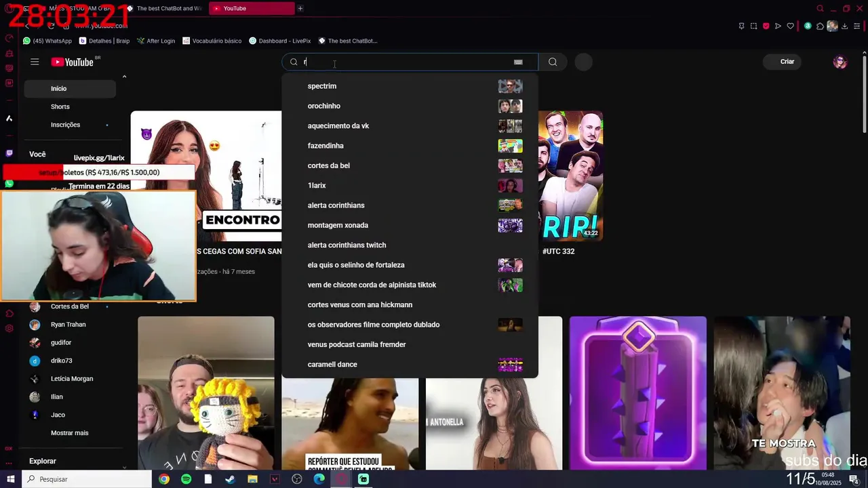Click sidebar scroll up arrow
This screenshot has height=488, width=868.
click(x=124, y=77)
